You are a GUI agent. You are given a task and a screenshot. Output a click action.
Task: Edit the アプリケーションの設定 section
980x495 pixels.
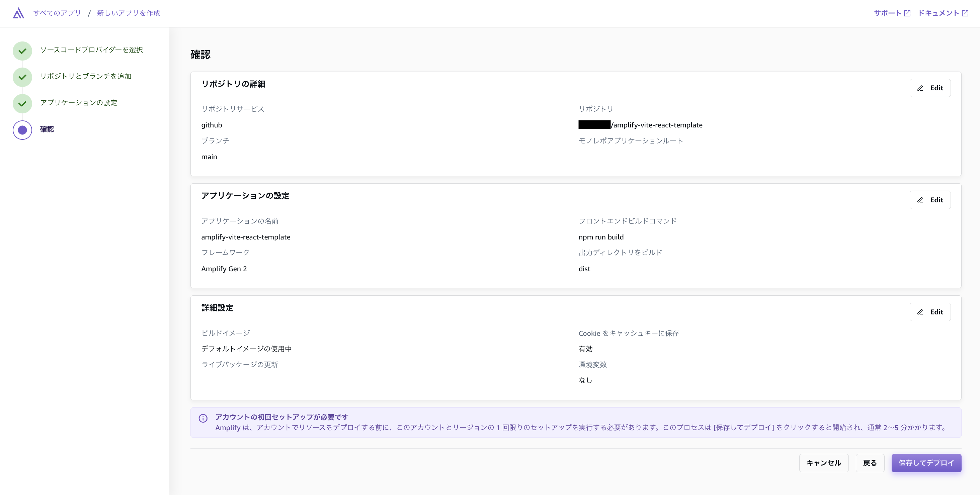(x=929, y=200)
